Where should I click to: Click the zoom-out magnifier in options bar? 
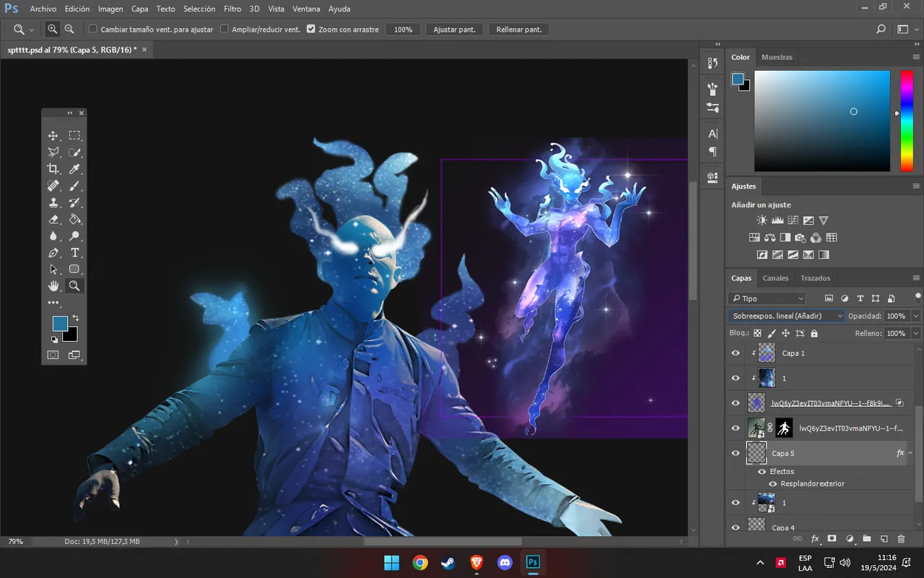coord(69,30)
